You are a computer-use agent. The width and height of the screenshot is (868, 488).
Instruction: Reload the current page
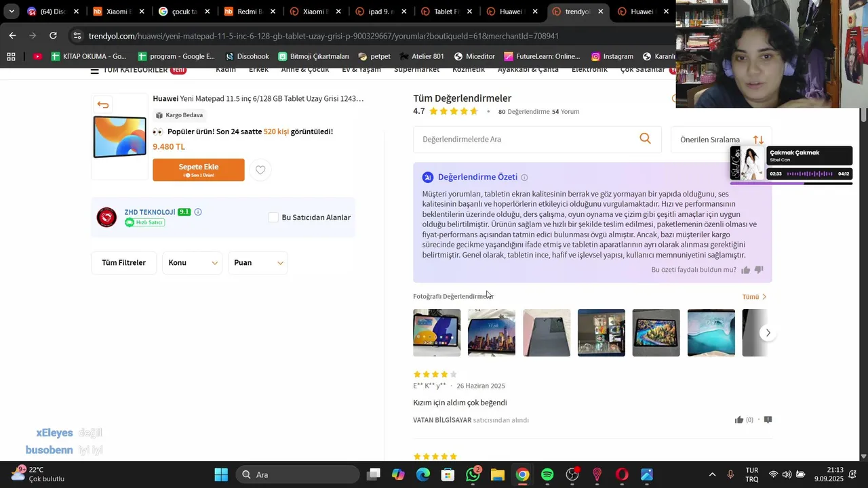[53, 35]
